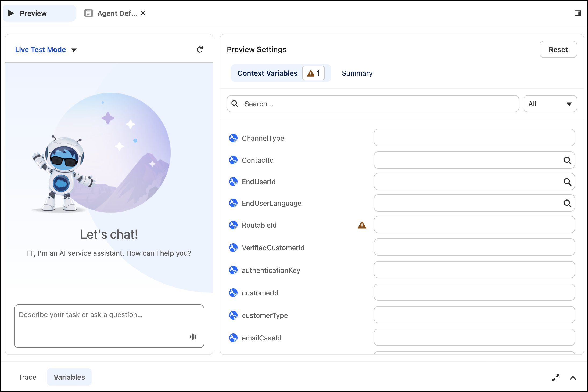Screen dimensions: 588x392
Task: Click the chat message input box
Action: [109, 326]
